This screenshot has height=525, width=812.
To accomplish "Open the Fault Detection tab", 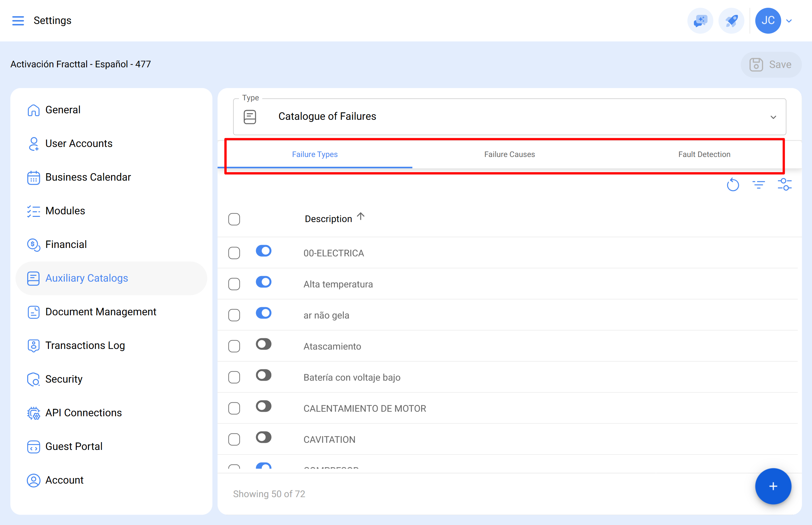I will (x=704, y=154).
